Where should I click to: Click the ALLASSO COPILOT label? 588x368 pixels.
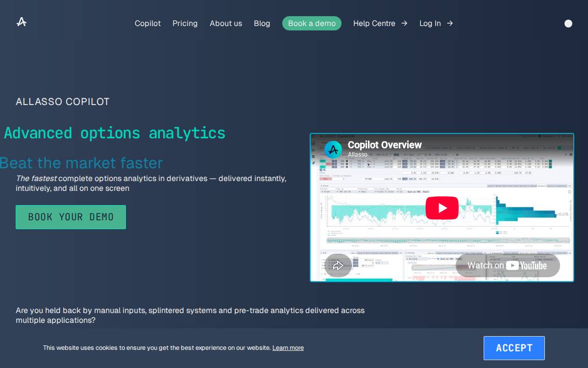pyautogui.click(x=63, y=102)
